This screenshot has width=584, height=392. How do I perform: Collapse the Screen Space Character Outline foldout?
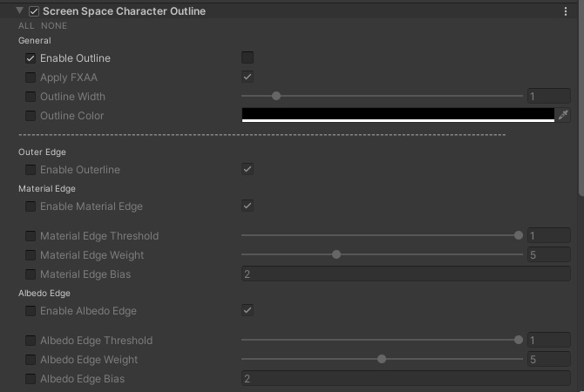tap(19, 11)
